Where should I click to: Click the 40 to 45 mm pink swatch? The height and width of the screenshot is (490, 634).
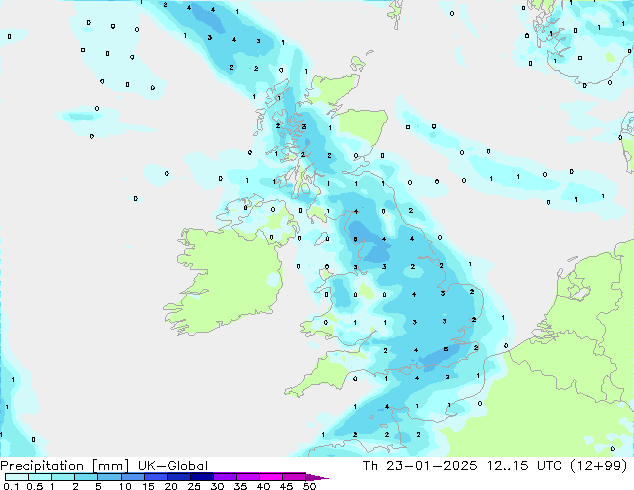(271, 477)
